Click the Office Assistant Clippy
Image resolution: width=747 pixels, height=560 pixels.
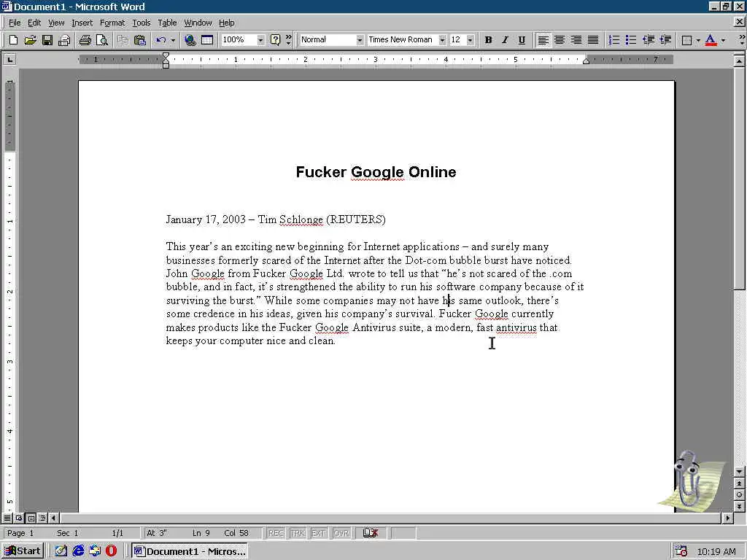pyautogui.click(x=690, y=481)
